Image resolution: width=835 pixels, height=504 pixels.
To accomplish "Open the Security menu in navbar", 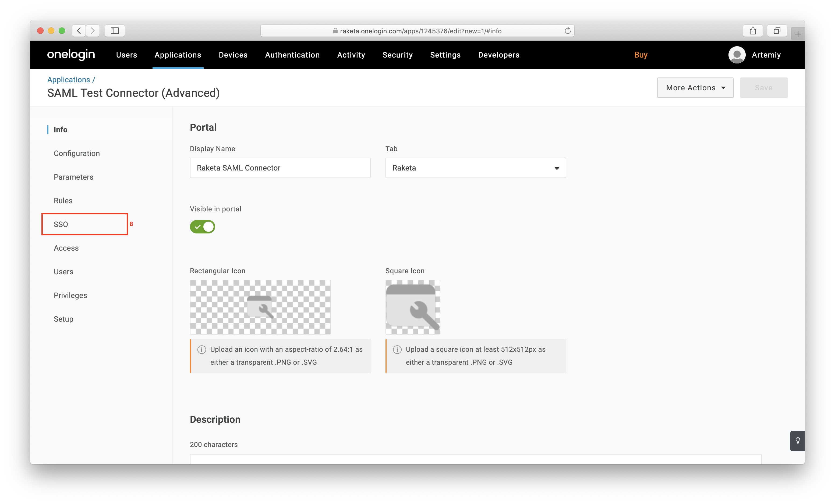I will tap(397, 55).
